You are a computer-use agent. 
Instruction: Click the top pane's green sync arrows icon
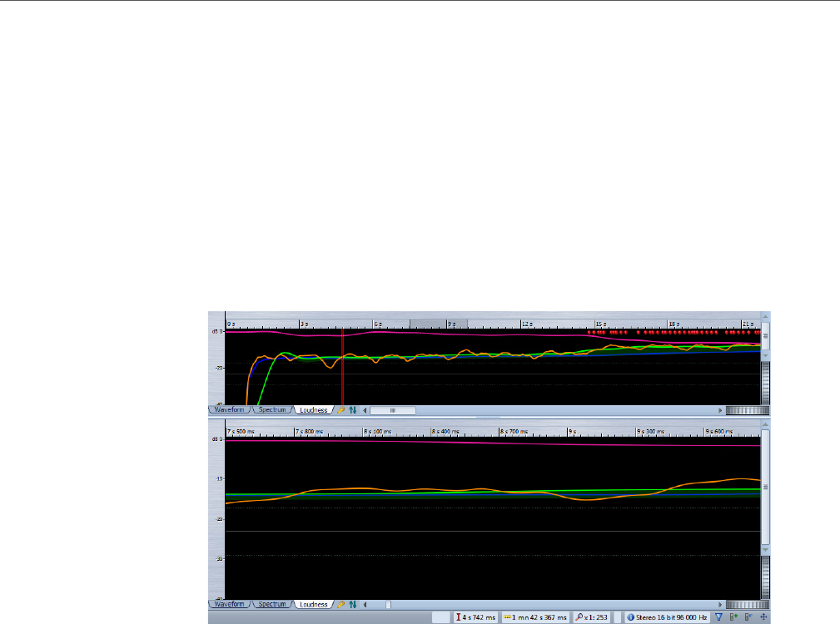352,410
